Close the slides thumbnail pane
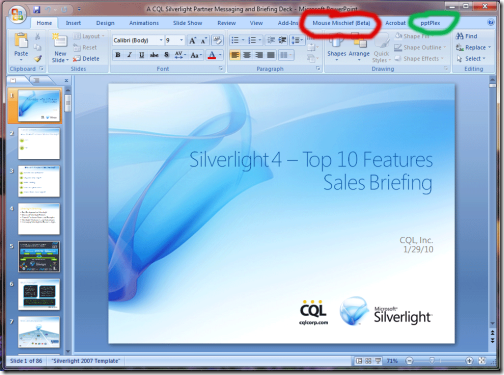Screen dimensions: 504x375 (66, 80)
